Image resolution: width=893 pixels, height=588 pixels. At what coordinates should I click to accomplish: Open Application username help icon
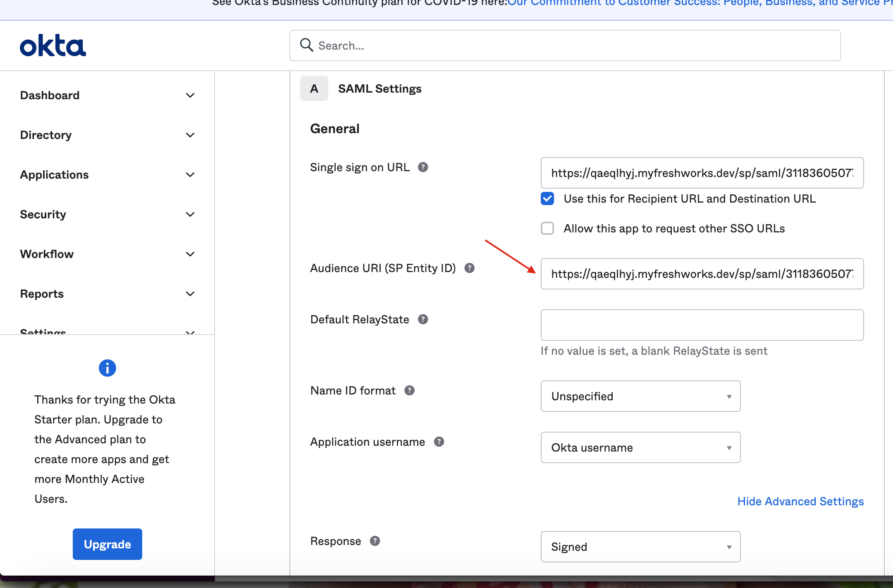coord(439,442)
